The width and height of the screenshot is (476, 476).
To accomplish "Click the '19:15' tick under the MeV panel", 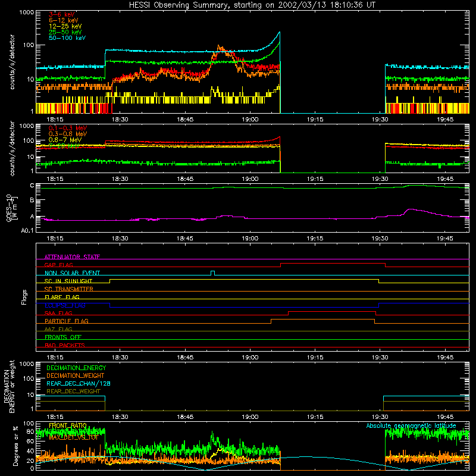I will [x=315, y=179].
